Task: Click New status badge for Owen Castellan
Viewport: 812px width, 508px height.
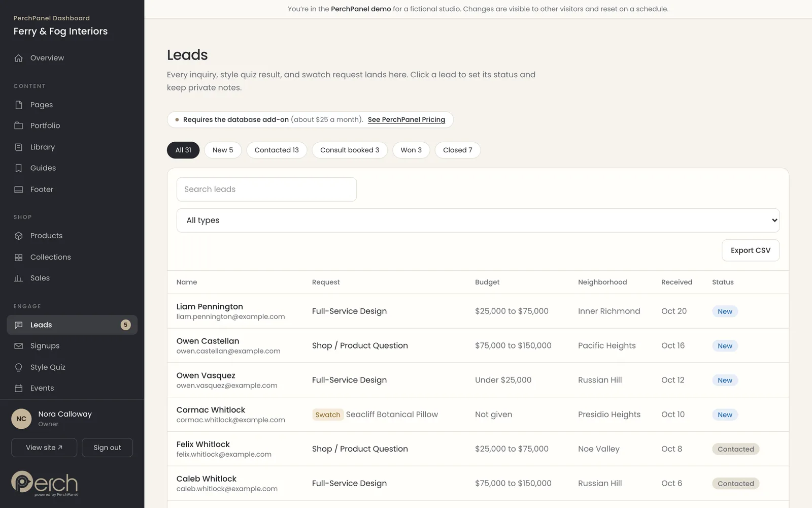Action: pyautogui.click(x=725, y=346)
